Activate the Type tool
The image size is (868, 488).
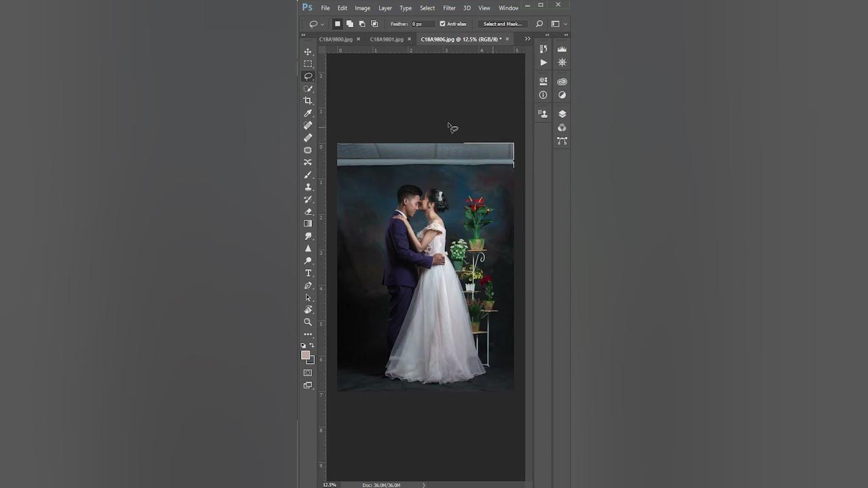click(308, 272)
